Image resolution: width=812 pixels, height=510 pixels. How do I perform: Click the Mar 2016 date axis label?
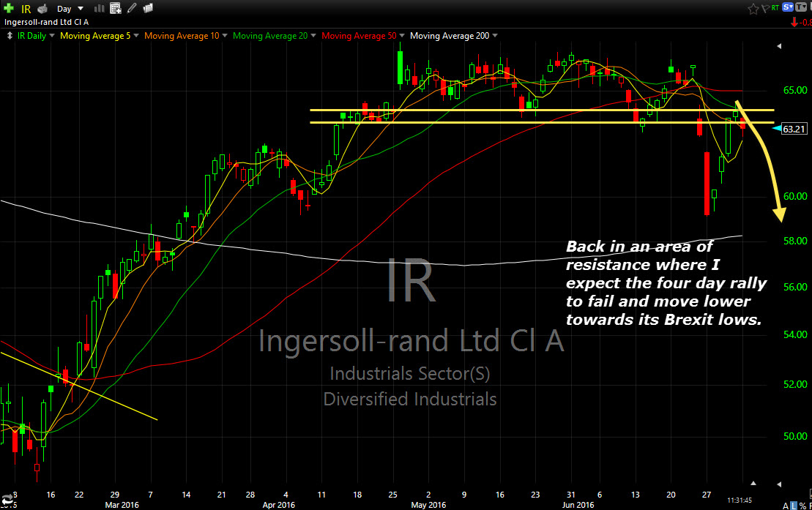(x=122, y=505)
